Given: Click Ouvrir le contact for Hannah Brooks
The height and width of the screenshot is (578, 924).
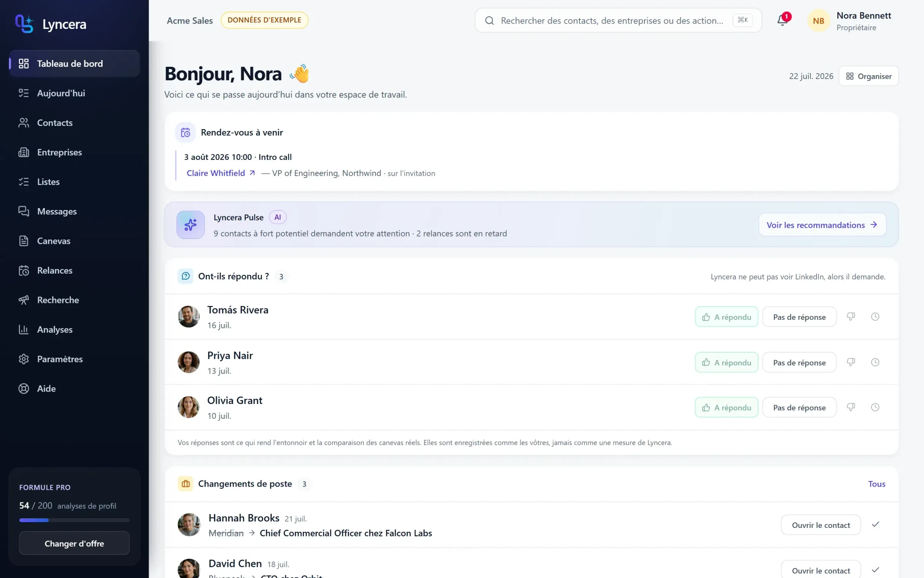Looking at the screenshot, I should tap(821, 525).
